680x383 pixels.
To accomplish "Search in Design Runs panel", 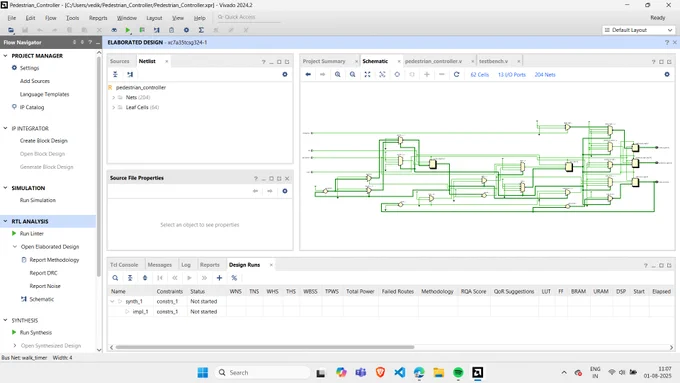I will pyautogui.click(x=115, y=278).
